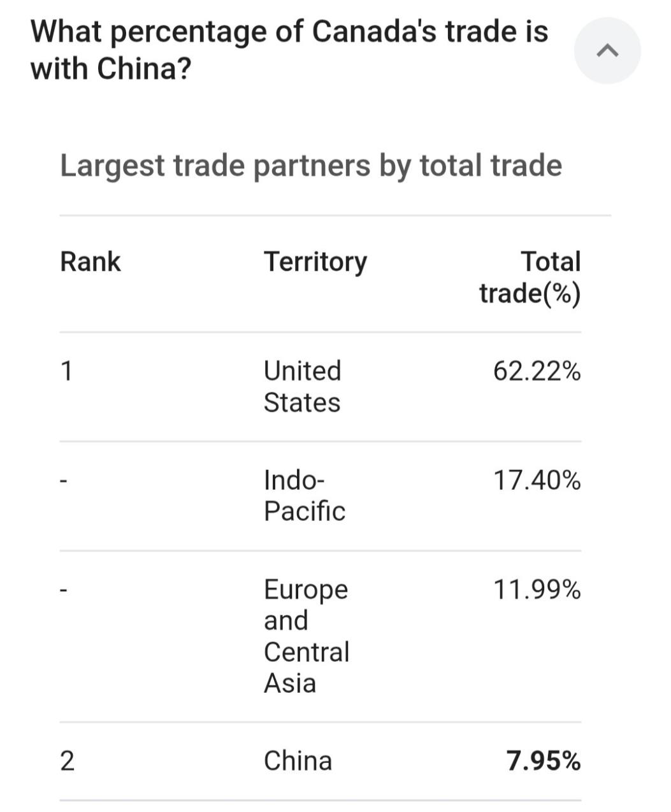The height and width of the screenshot is (812, 671).
Task: Click the bold 7.95% value
Action: point(544,761)
